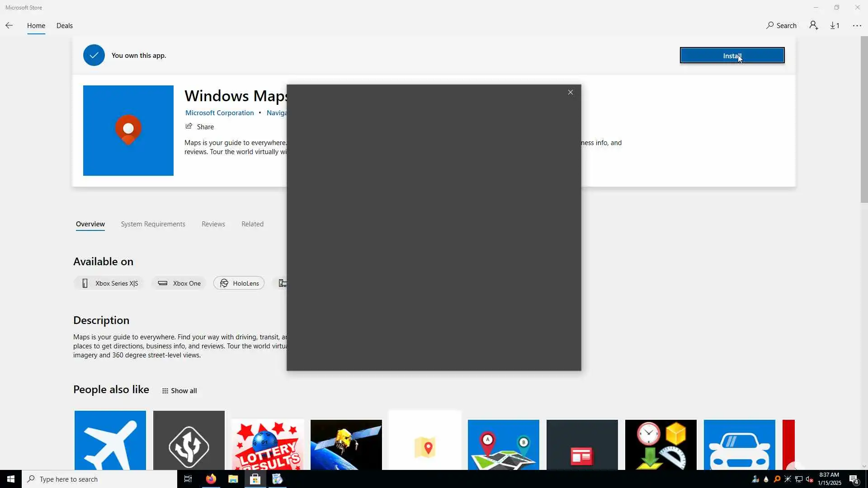Screen dimensions: 868x488
Task: Open the Microsoft Corporation publisher link
Action: (x=219, y=113)
